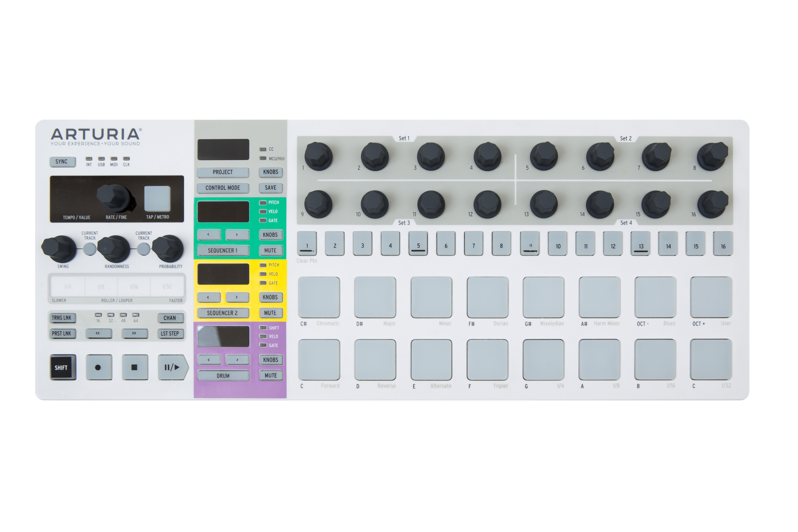Select the SEQUENCER 1 track
Screen dimensions: 798x532
pos(223,250)
